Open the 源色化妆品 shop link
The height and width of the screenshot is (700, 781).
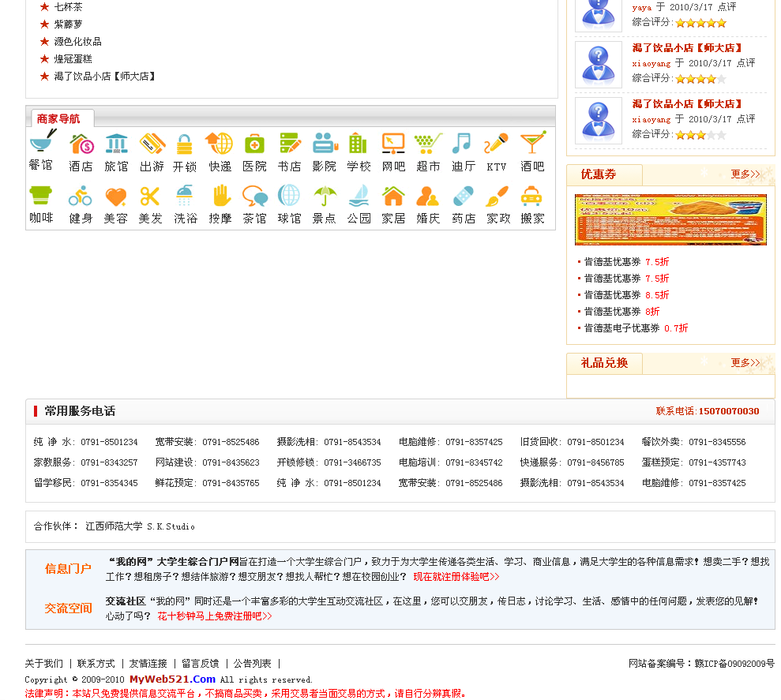[77, 42]
